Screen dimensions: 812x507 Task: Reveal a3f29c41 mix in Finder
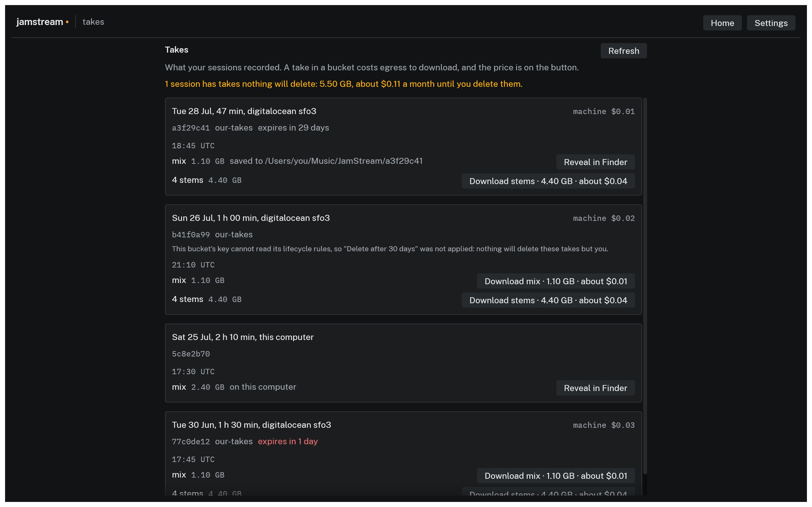[x=595, y=162]
